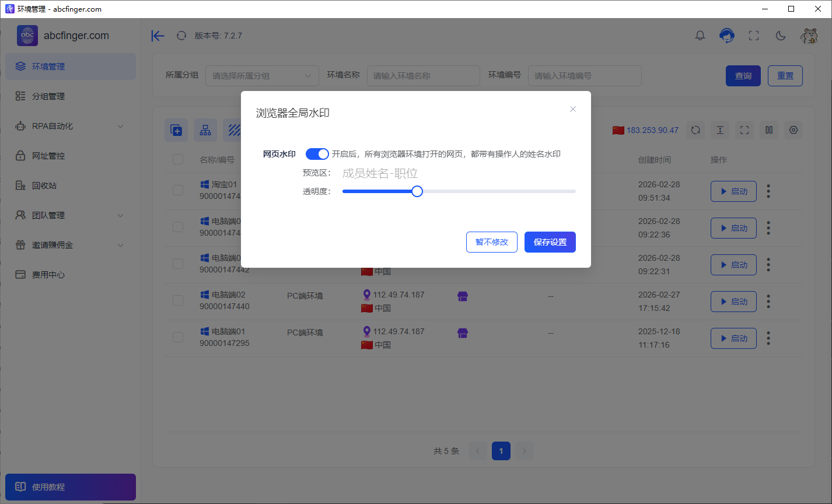Save watermark settings with 保存设置
The image size is (832, 504).
coord(550,242)
